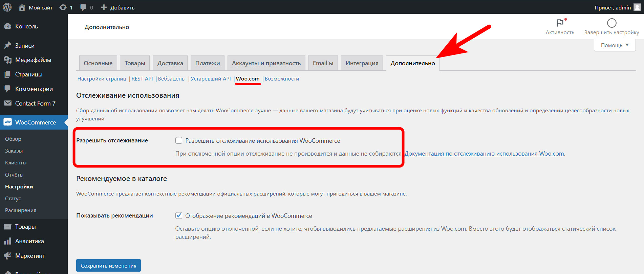Click the WordPress logo icon
The image size is (644, 274).
pyautogui.click(x=7, y=7)
